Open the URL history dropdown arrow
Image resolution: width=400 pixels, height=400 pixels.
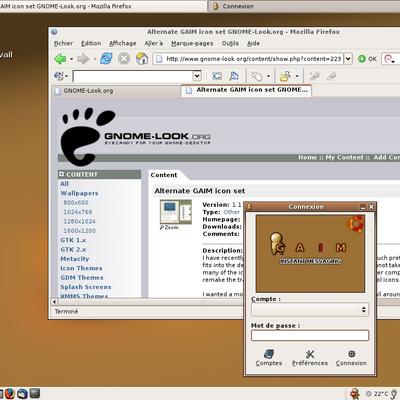pos(348,59)
